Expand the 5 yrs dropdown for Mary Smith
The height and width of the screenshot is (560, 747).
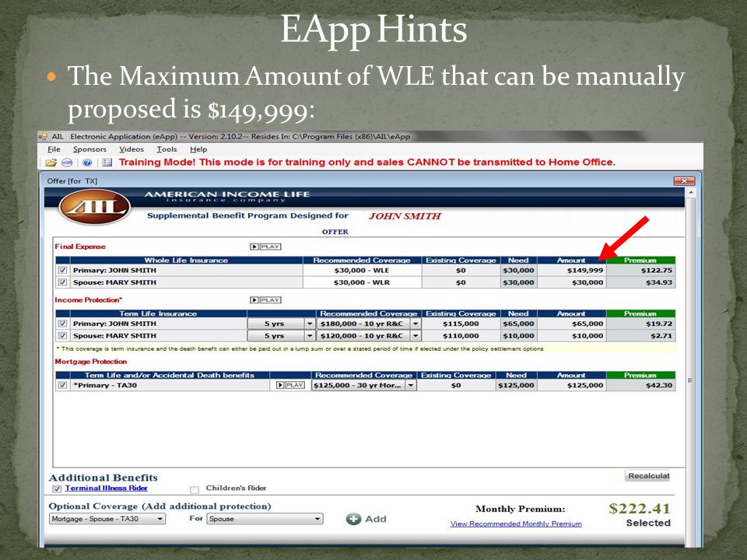pos(310,336)
